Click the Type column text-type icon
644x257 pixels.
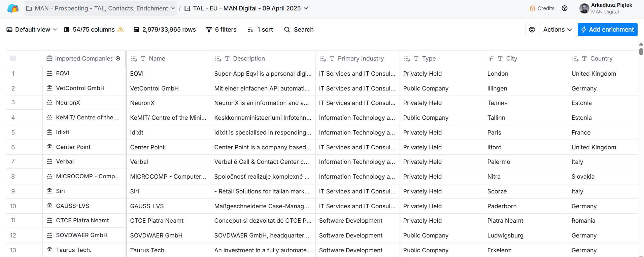coord(416,59)
